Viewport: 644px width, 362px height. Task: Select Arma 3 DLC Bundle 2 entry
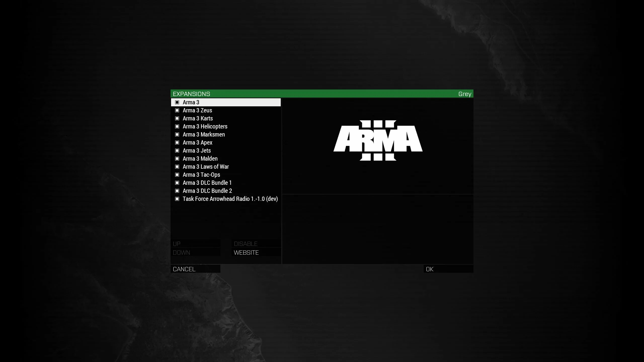pos(226,191)
